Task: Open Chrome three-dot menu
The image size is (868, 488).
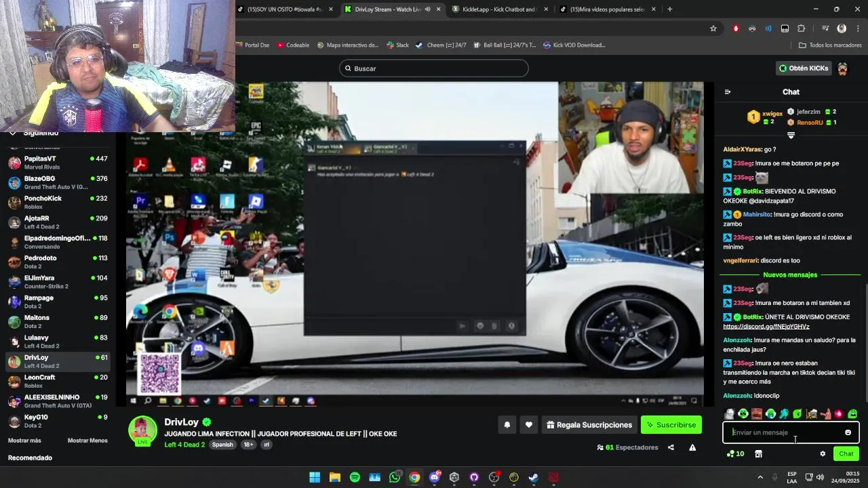Action: [x=859, y=28]
